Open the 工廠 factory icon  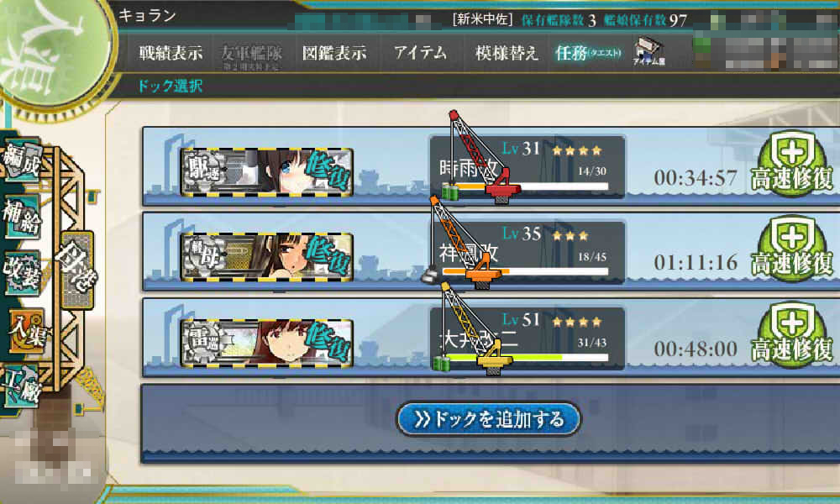[23, 386]
